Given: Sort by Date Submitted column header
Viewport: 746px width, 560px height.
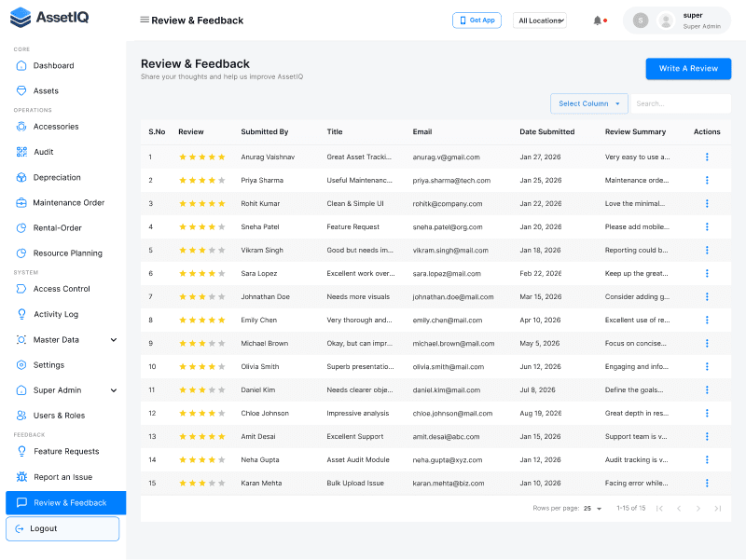Looking at the screenshot, I should tap(546, 131).
